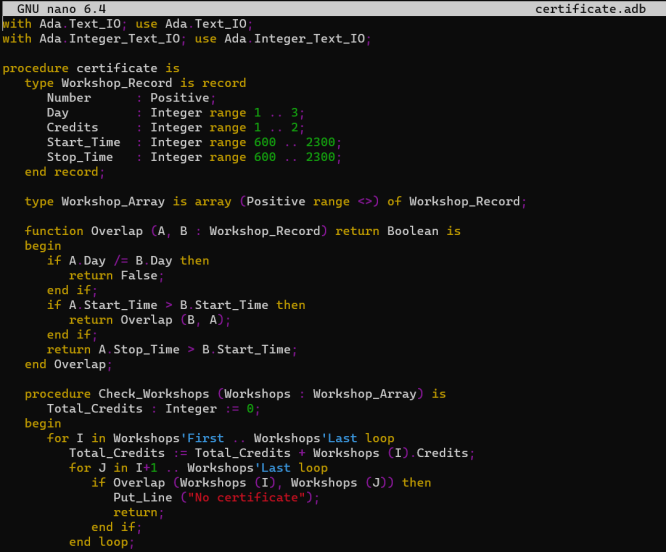Click '600' lower bound on Stop_Time line
This screenshot has width=666, height=552.
tap(265, 157)
